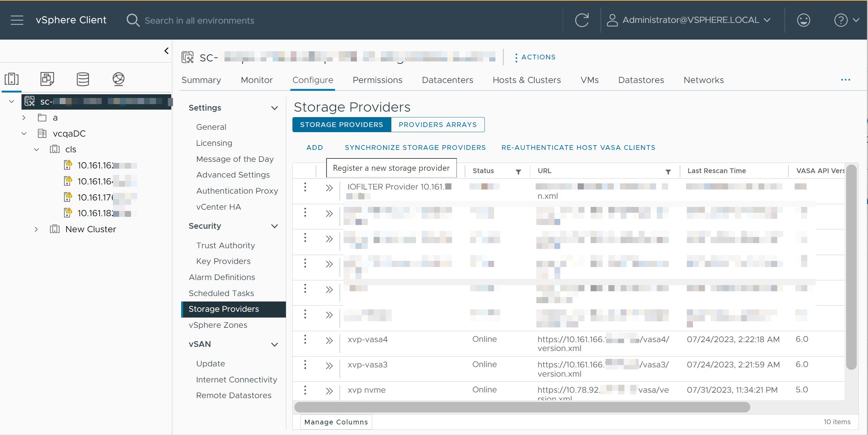Open the Administrator@VSPHERE.LOCAL user menu
The image size is (868, 435).
[689, 20]
